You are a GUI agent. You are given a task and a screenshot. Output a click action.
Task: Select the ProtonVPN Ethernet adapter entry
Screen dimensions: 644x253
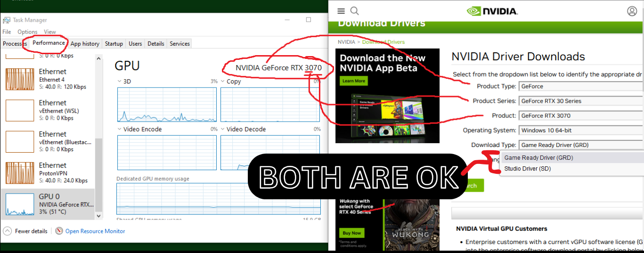click(48, 172)
